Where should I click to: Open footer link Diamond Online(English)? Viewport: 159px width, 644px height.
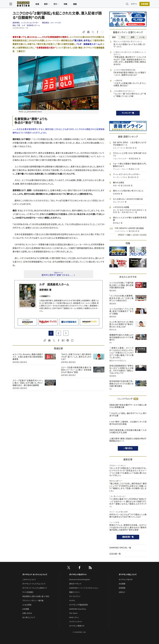coord(79,579)
